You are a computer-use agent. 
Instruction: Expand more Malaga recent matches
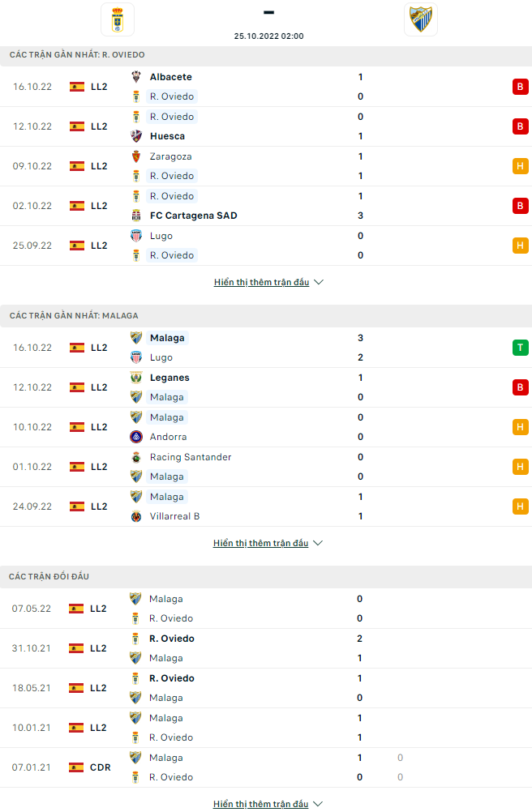268,543
